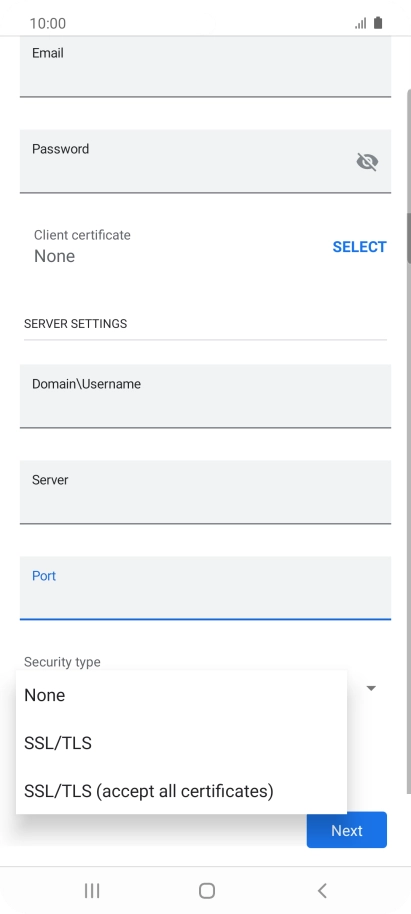This screenshot has width=411, height=914.
Task: Tap the Server input field
Action: pyautogui.click(x=205, y=492)
